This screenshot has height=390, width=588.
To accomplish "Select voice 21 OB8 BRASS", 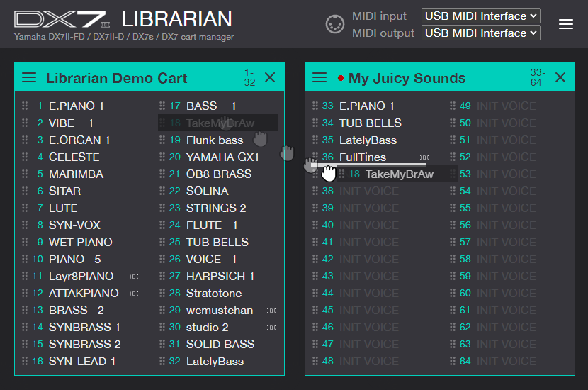I will tap(219, 174).
